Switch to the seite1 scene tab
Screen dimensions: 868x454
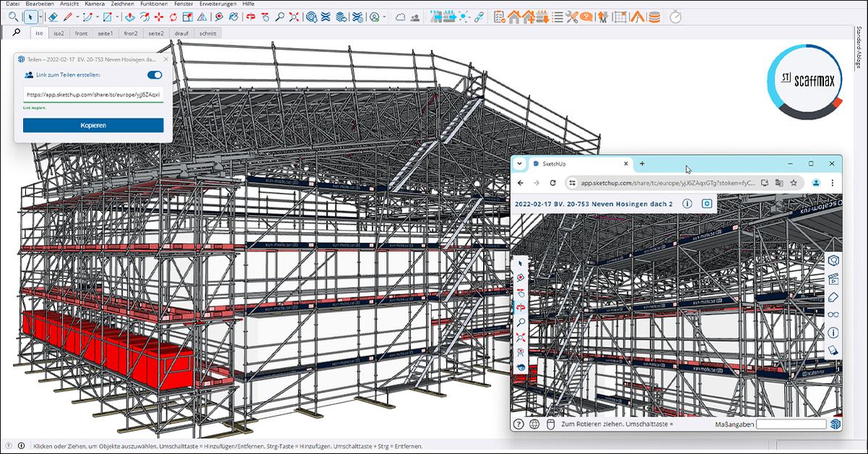point(106,33)
